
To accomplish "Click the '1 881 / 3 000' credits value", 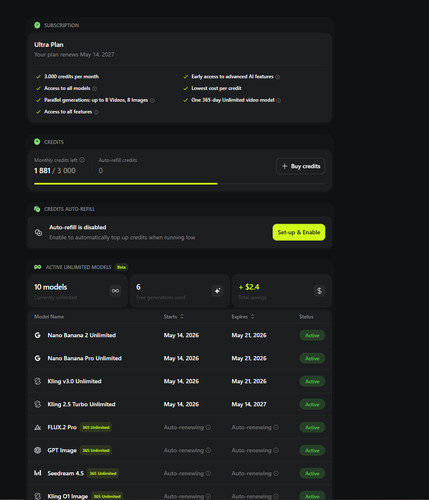I will click(x=55, y=171).
